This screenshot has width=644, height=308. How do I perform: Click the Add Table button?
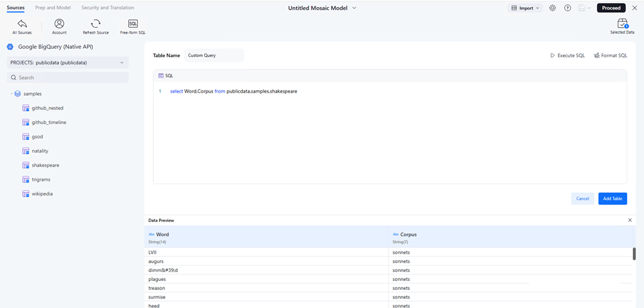click(611, 199)
